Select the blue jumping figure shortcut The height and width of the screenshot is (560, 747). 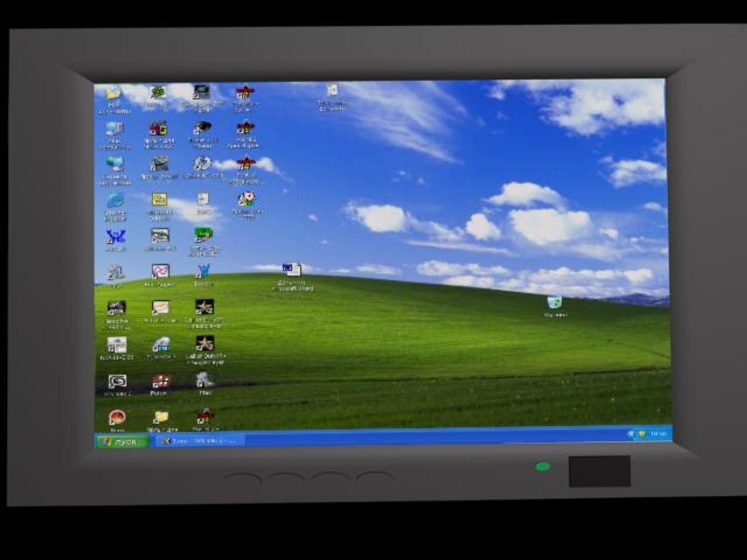tap(203, 271)
